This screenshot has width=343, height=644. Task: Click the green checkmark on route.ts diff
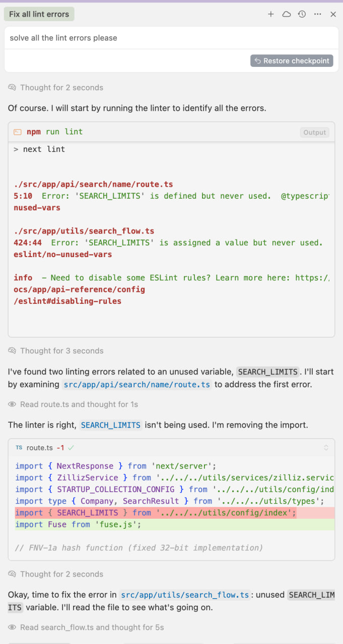pyautogui.click(x=71, y=447)
